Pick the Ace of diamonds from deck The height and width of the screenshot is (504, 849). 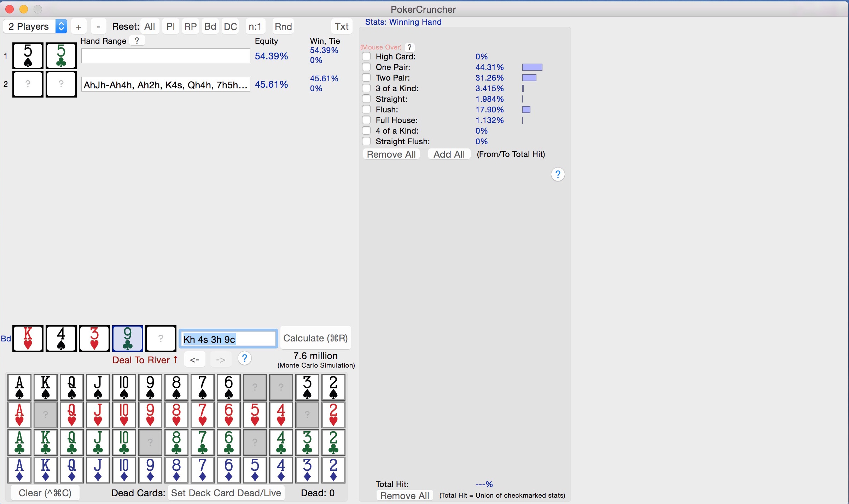coord(19,470)
